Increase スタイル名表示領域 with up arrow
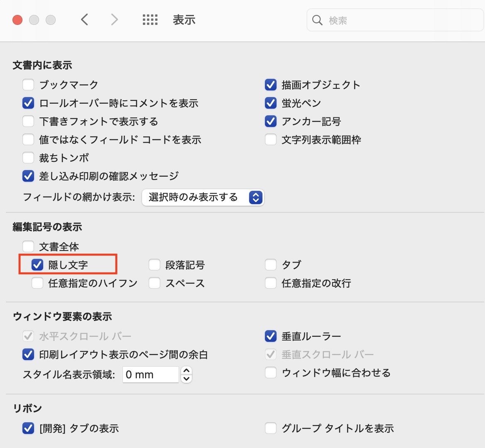 (x=186, y=370)
